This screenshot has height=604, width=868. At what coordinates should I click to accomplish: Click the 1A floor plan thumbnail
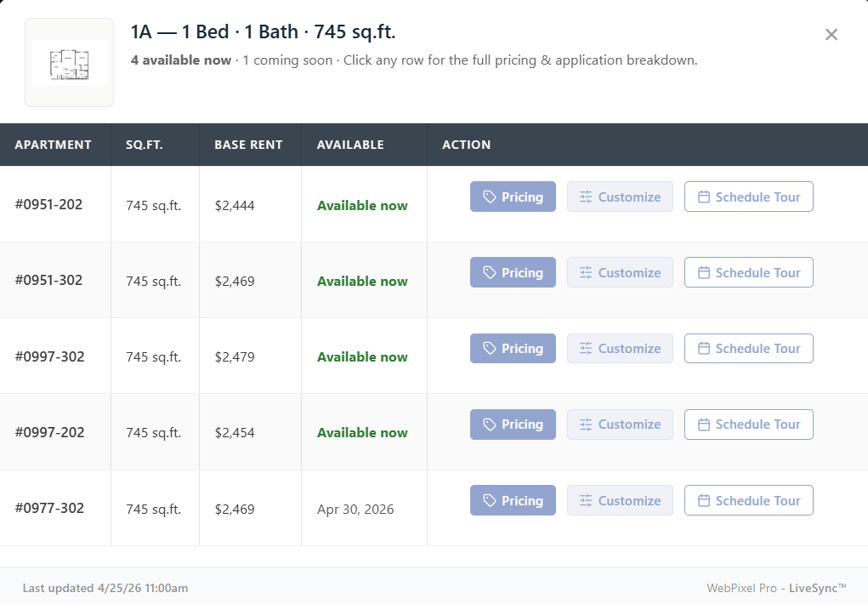click(69, 60)
